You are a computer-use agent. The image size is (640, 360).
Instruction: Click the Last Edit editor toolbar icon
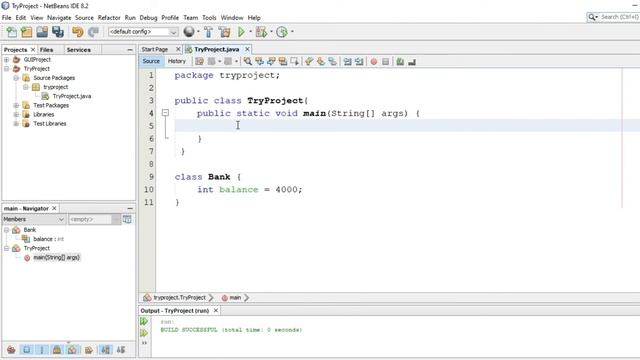199,62
